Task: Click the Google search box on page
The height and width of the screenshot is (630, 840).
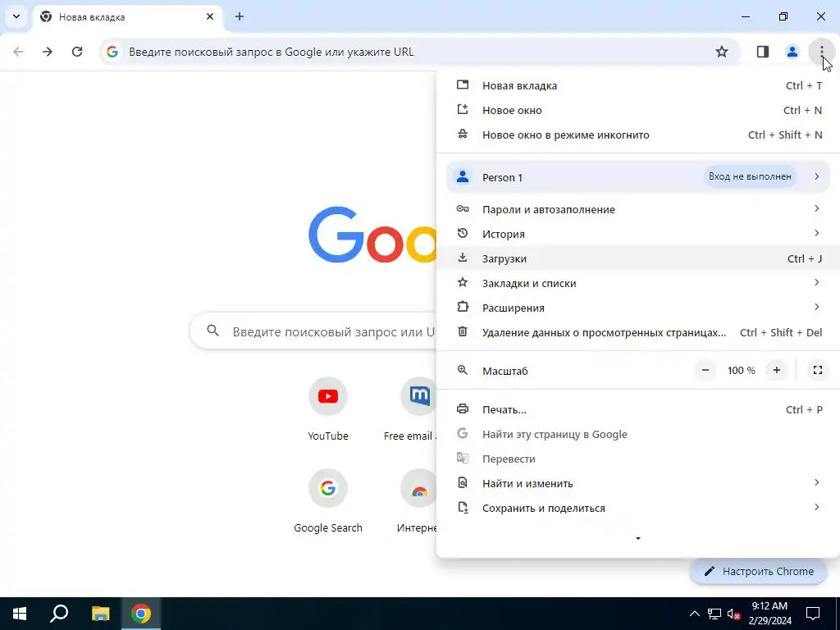Action: (313, 331)
